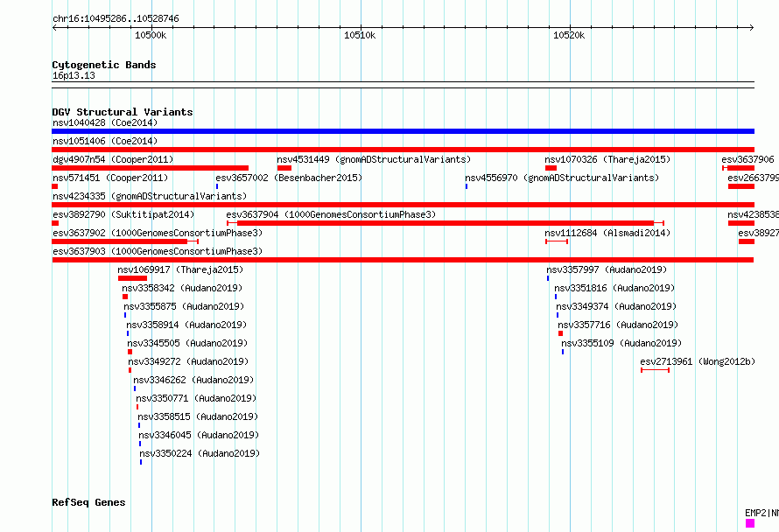This screenshot has width=779, height=532.
Task: Select the blue nsv1040428 variant bar
Action: (403, 131)
